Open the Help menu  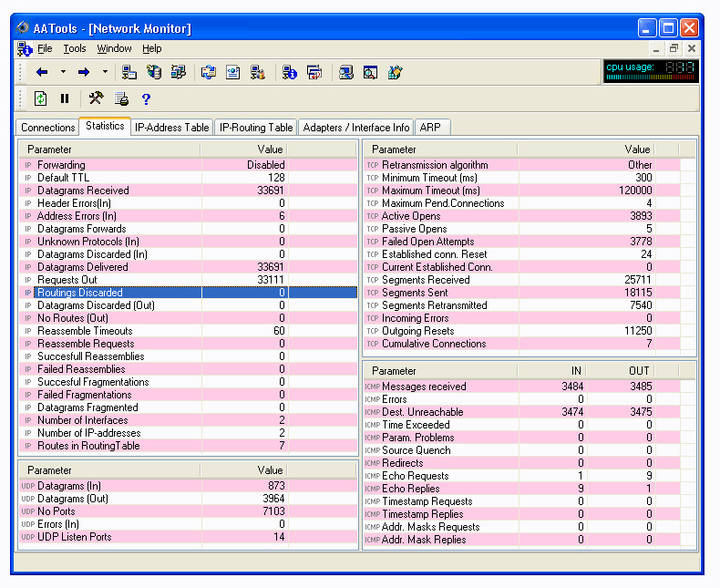tap(151, 48)
